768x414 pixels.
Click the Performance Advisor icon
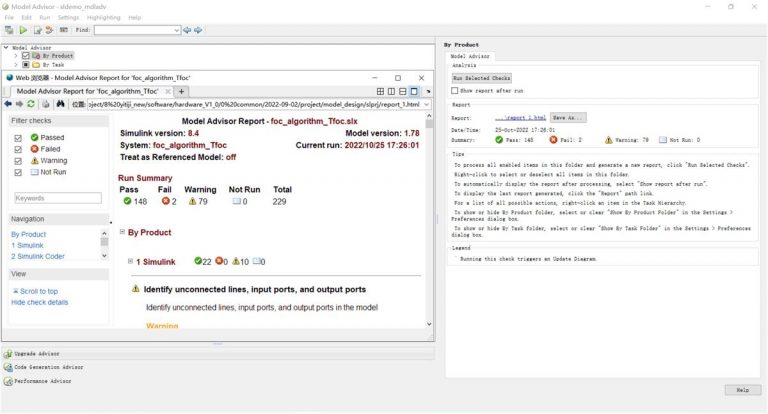(x=8, y=381)
